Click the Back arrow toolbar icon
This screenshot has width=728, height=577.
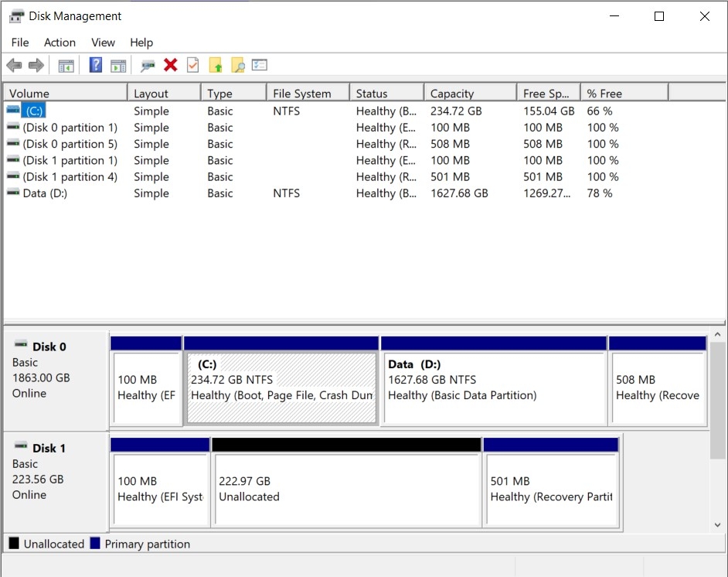[x=14, y=65]
